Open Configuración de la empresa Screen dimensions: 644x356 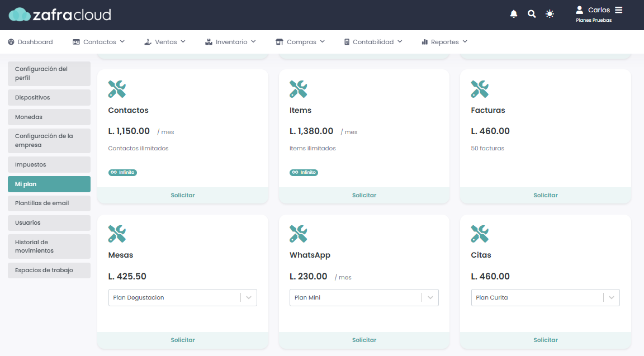coord(49,140)
